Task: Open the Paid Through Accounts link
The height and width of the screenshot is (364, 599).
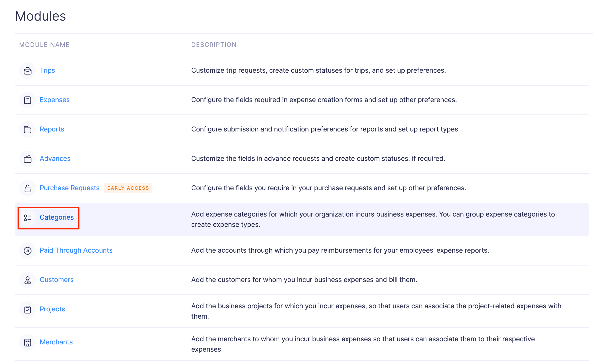Action: tap(76, 250)
